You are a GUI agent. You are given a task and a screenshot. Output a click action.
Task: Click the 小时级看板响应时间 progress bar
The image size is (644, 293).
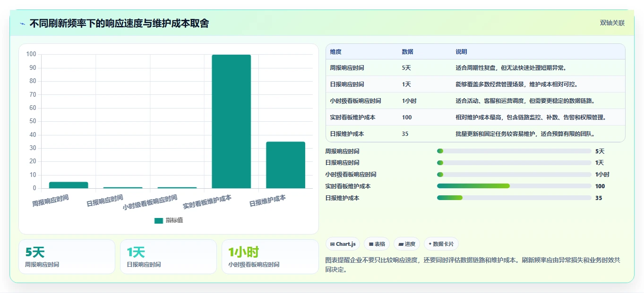coord(514,175)
